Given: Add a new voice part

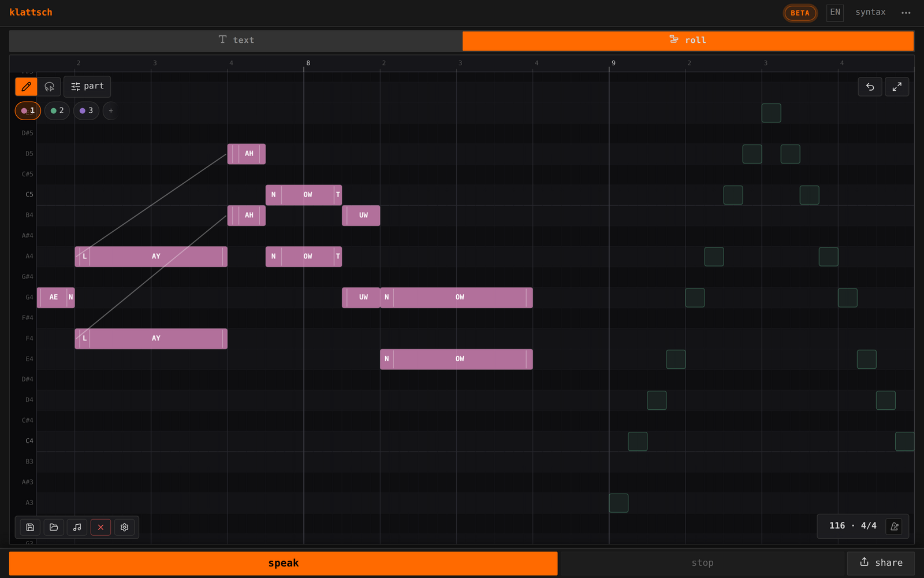Looking at the screenshot, I should click(x=111, y=111).
